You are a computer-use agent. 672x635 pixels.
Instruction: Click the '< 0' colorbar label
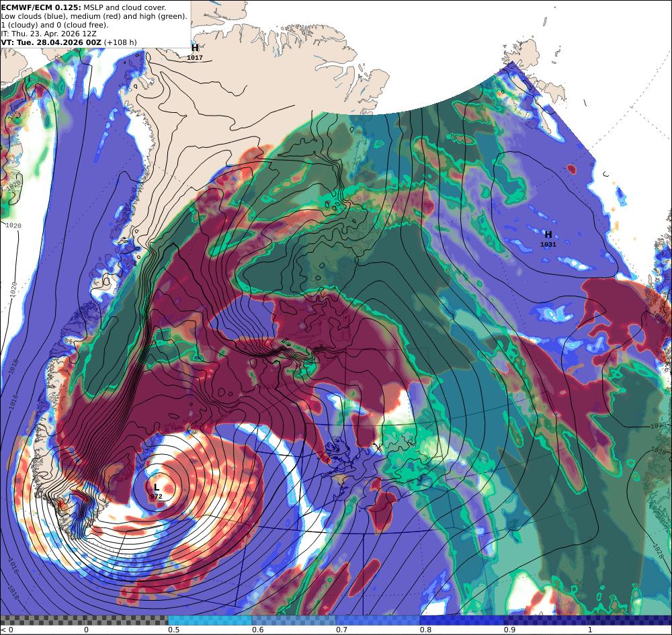(7, 630)
